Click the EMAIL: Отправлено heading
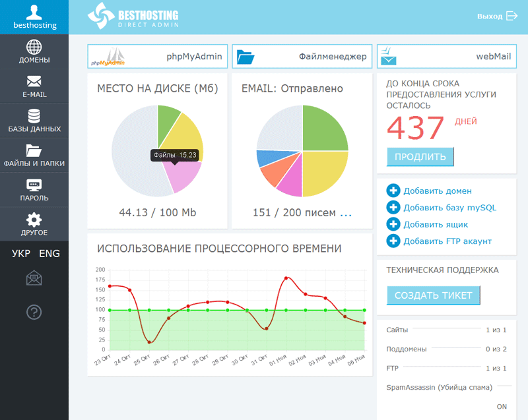The width and height of the screenshot is (528, 420). [292, 88]
